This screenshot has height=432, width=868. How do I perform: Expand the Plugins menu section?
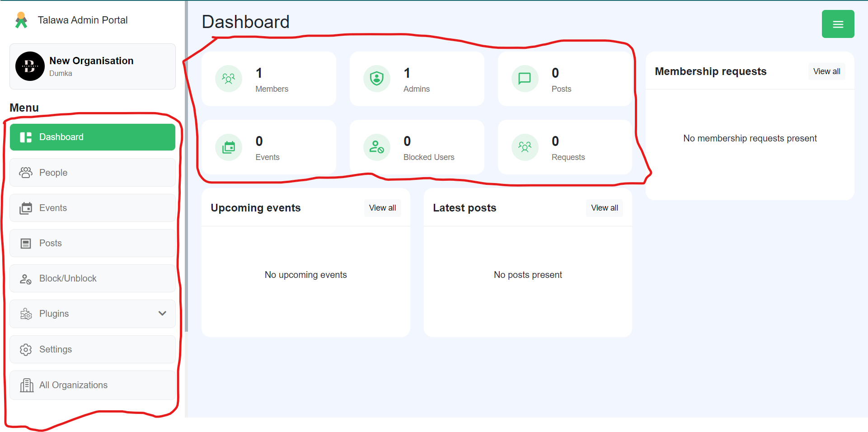[162, 313]
